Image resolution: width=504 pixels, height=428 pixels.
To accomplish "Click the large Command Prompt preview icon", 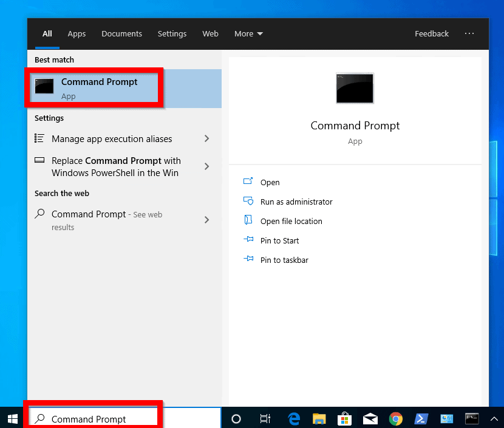I will click(x=355, y=89).
